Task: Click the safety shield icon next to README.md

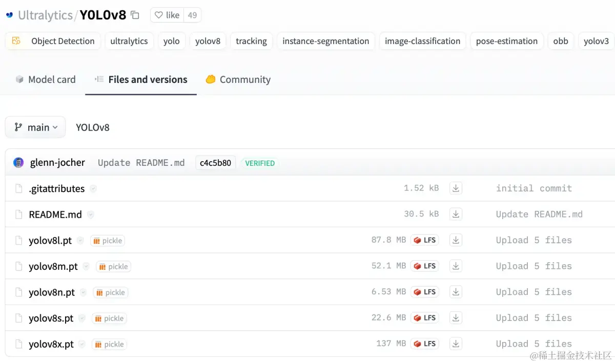Action: [90, 215]
